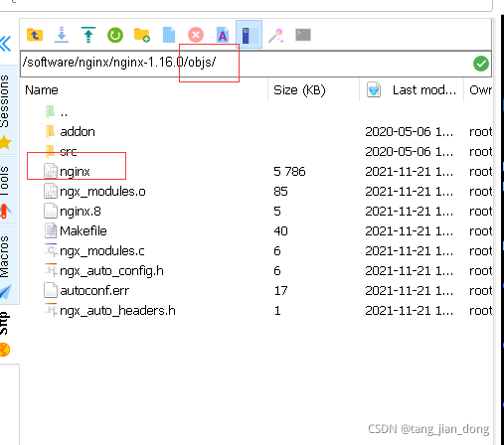The width and height of the screenshot is (504, 445).
Task: Confirm the path with the green checkmark
Action: coord(481,64)
